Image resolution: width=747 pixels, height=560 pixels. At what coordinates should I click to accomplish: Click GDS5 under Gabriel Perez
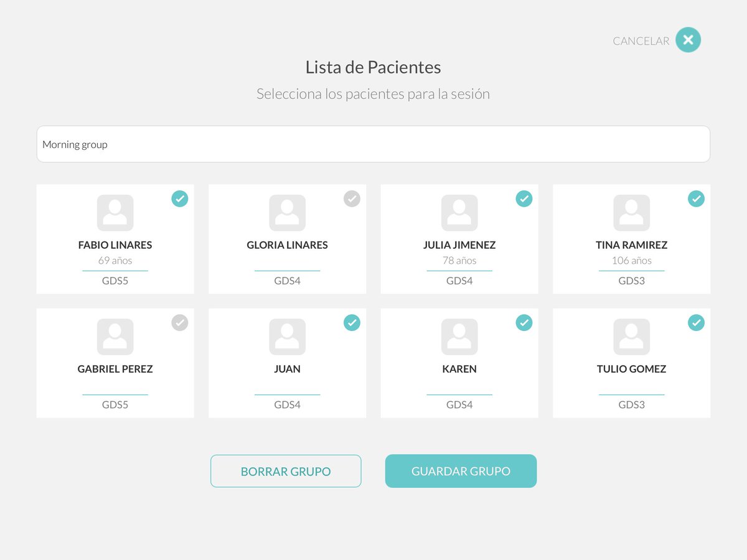click(115, 404)
